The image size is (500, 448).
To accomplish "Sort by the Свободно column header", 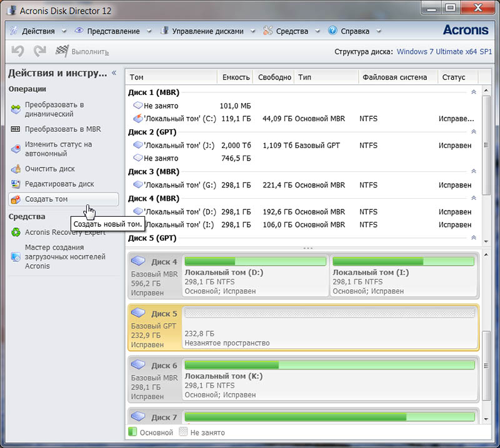I will point(274,77).
